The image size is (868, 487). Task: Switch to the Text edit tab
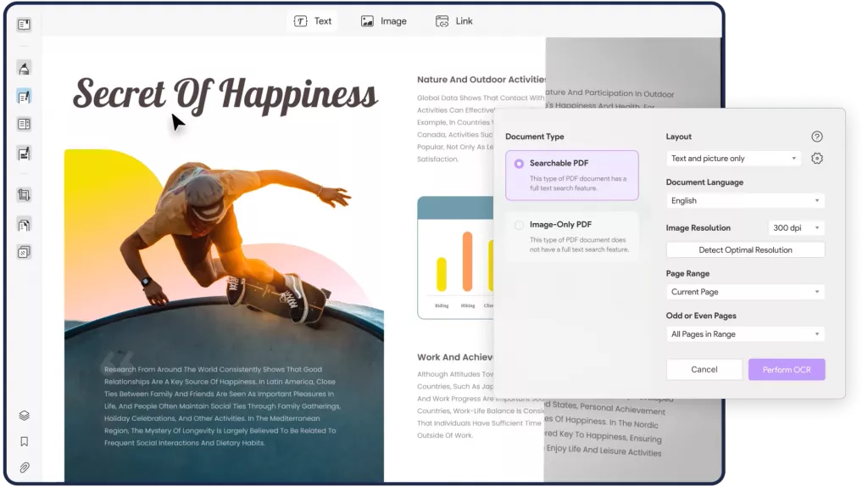pyautogui.click(x=313, y=21)
